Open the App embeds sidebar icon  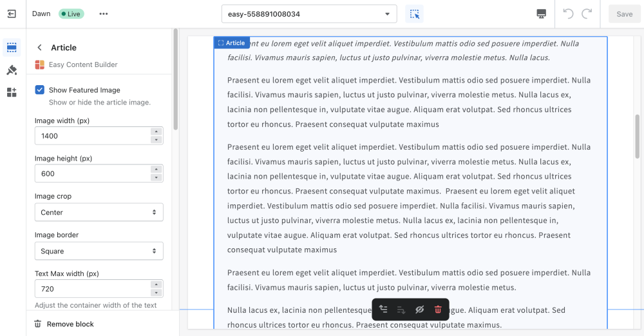click(12, 92)
